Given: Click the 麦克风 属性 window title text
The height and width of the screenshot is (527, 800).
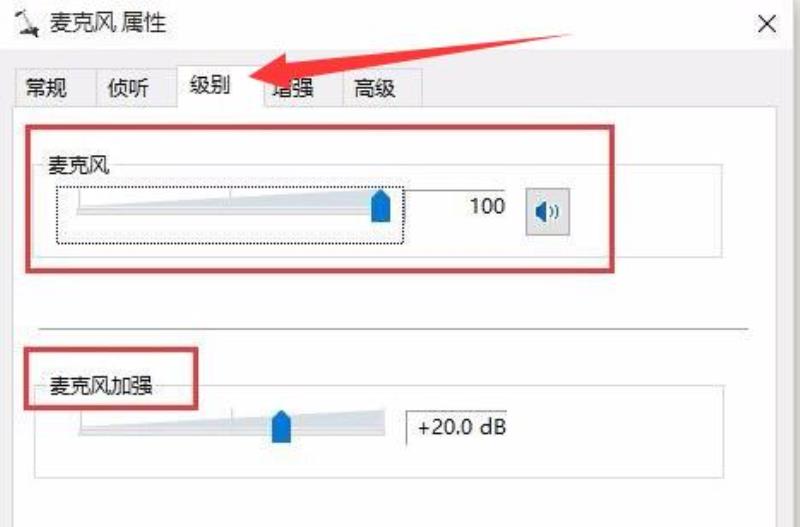Looking at the screenshot, I should (108, 23).
